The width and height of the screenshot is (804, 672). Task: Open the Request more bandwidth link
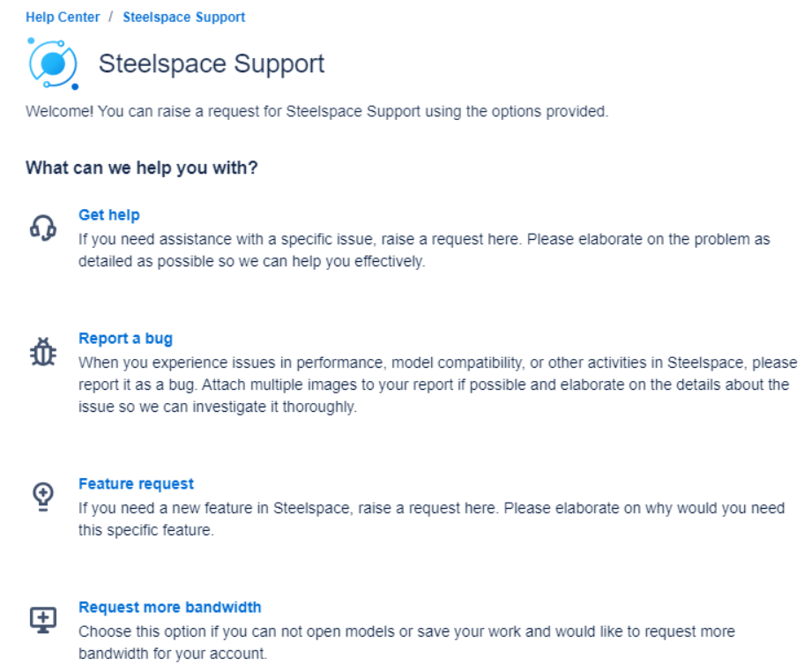pos(170,608)
